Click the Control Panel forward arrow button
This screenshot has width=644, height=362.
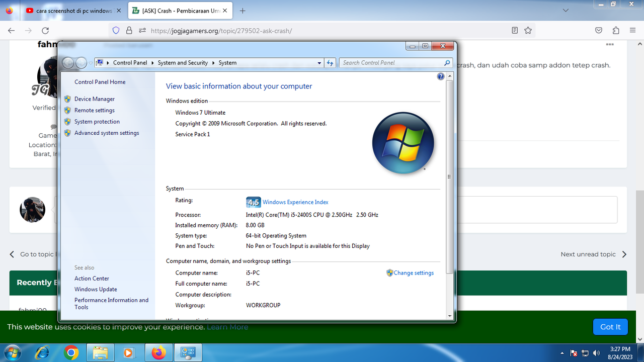[81, 63]
